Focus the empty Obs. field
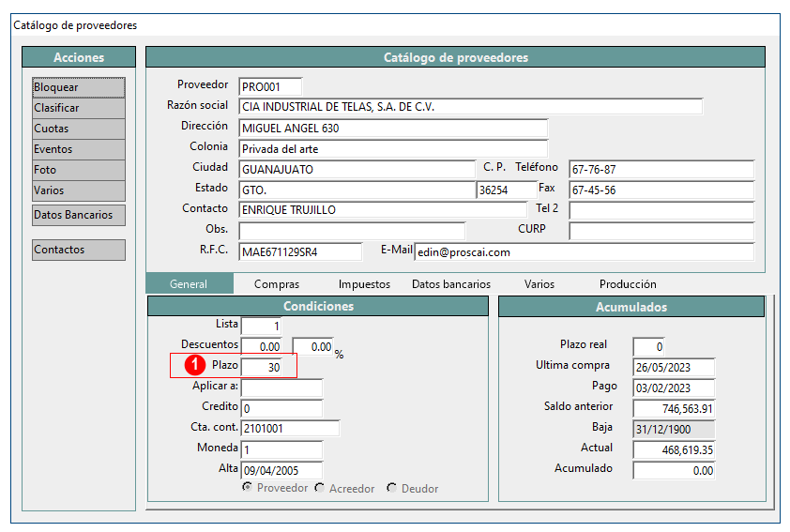Viewport: 790px width, 532px height. point(352,231)
